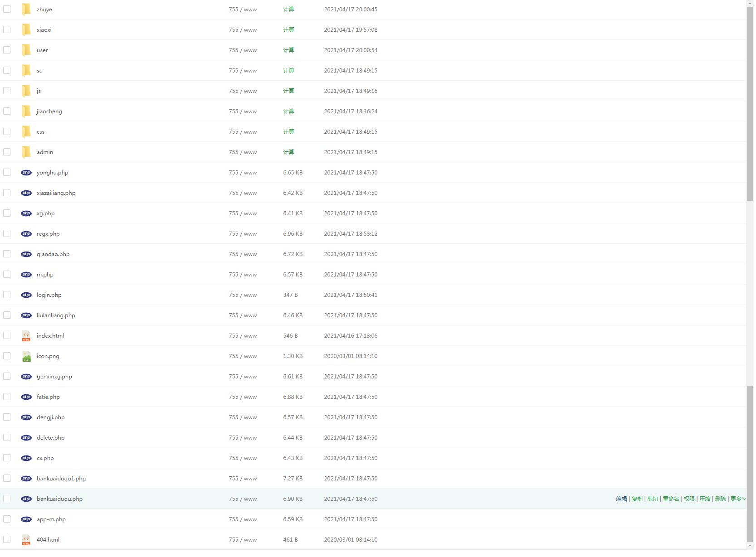Select the checkbox next to css folder
Screen dimensions: 756x557
coord(7,131)
